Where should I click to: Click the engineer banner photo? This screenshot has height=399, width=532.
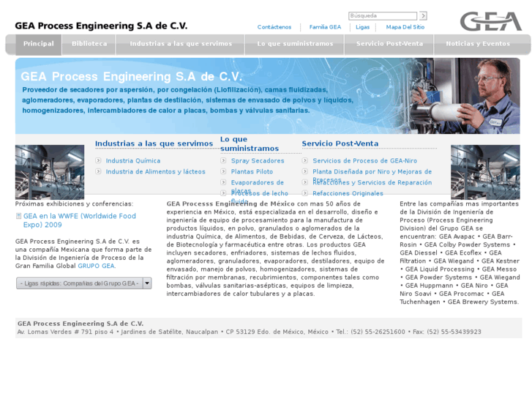tap(465, 96)
